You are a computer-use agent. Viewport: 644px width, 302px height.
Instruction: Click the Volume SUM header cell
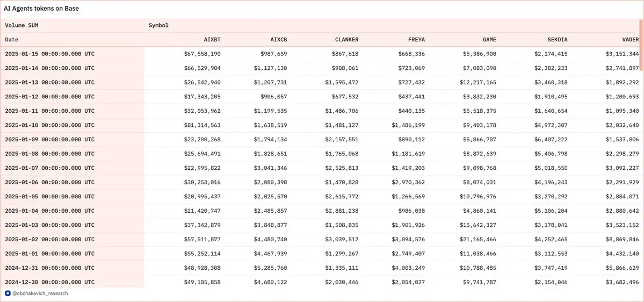click(21, 25)
